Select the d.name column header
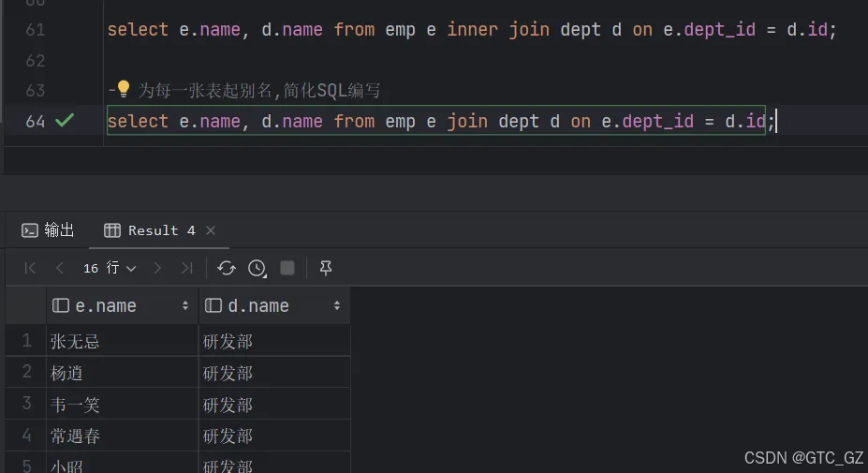The width and height of the screenshot is (868, 473). click(274, 305)
